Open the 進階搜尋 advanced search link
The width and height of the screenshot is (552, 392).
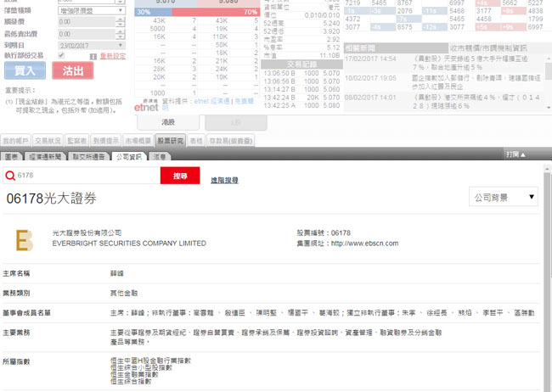[224, 180]
